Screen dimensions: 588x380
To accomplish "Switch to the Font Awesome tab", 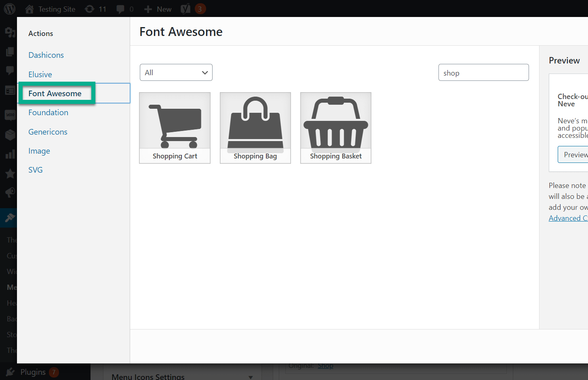I will [56, 93].
